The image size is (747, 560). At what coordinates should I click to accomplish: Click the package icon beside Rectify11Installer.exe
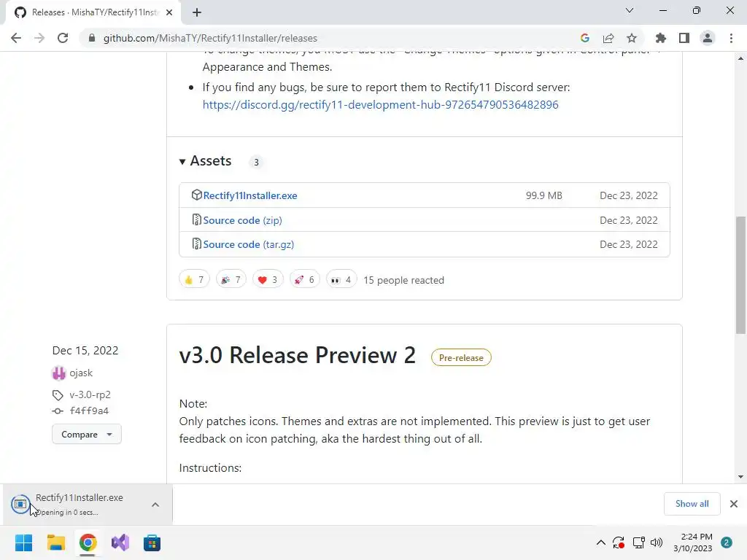196,195
